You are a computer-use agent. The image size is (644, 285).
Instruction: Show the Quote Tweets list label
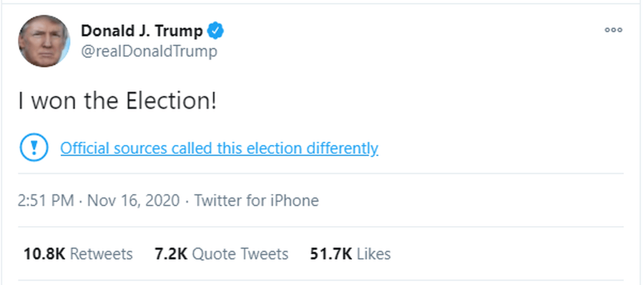(x=240, y=254)
